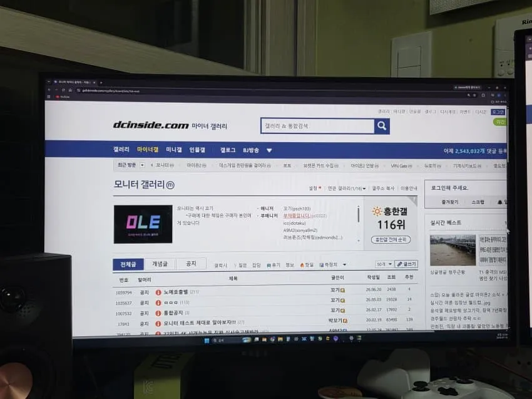Filter posts by 정보 prefix

click(x=290, y=265)
